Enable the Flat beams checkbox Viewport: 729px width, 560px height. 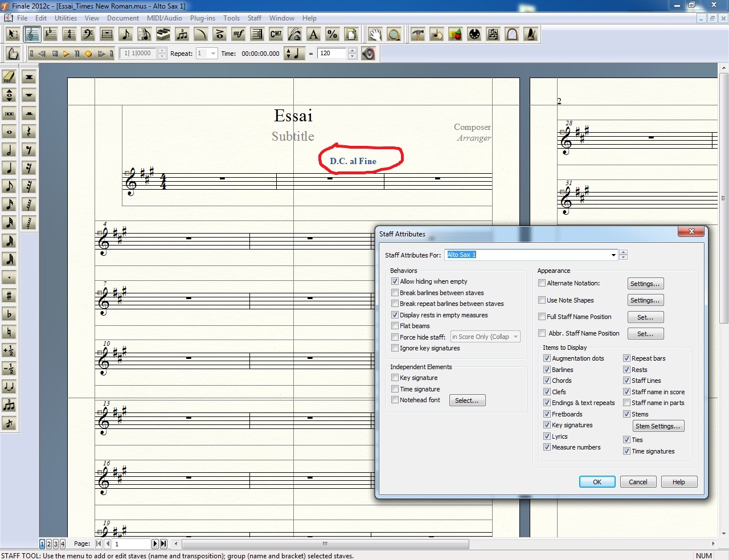(395, 326)
